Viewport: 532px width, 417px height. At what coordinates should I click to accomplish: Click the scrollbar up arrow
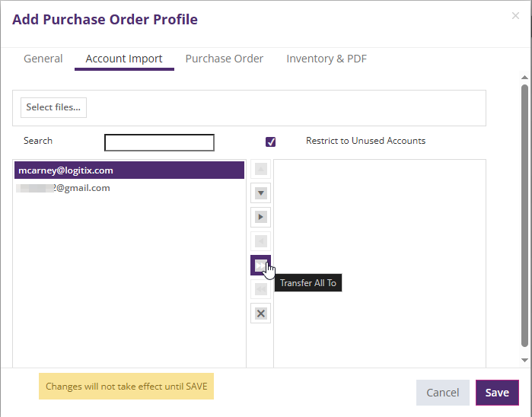pos(524,78)
